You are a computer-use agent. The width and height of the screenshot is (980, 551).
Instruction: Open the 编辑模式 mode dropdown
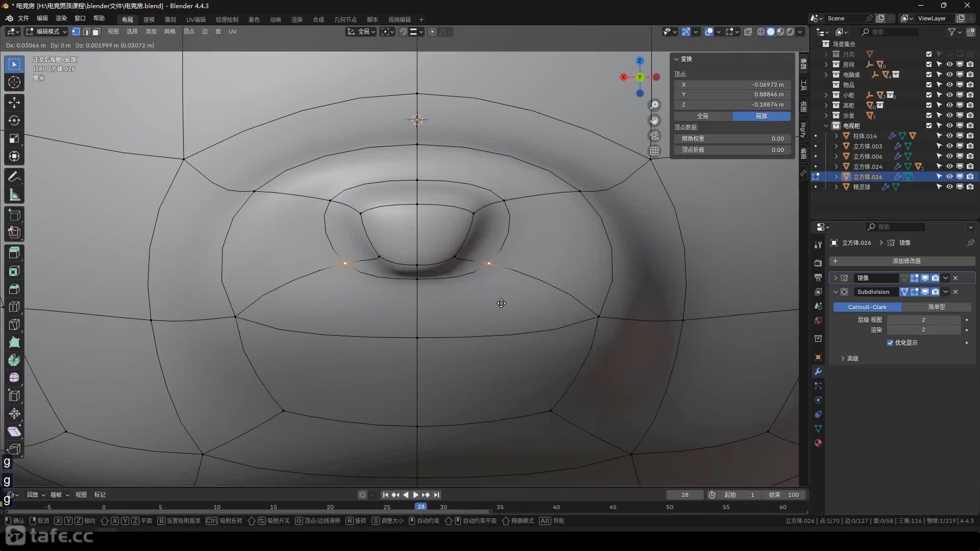pos(47,32)
